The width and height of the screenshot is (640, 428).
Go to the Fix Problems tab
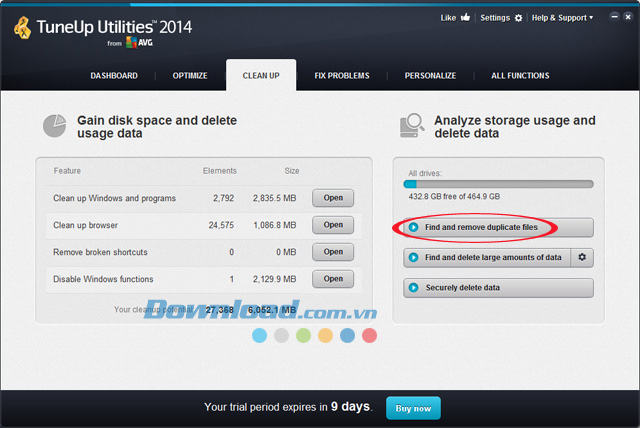(x=341, y=76)
